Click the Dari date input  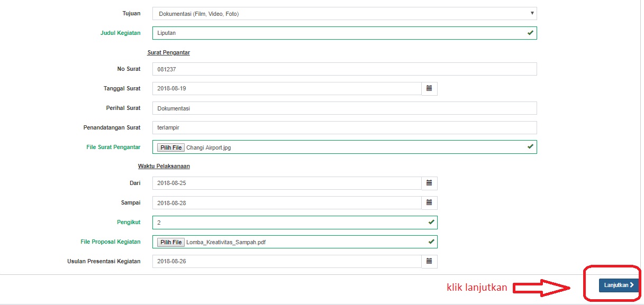pos(286,183)
